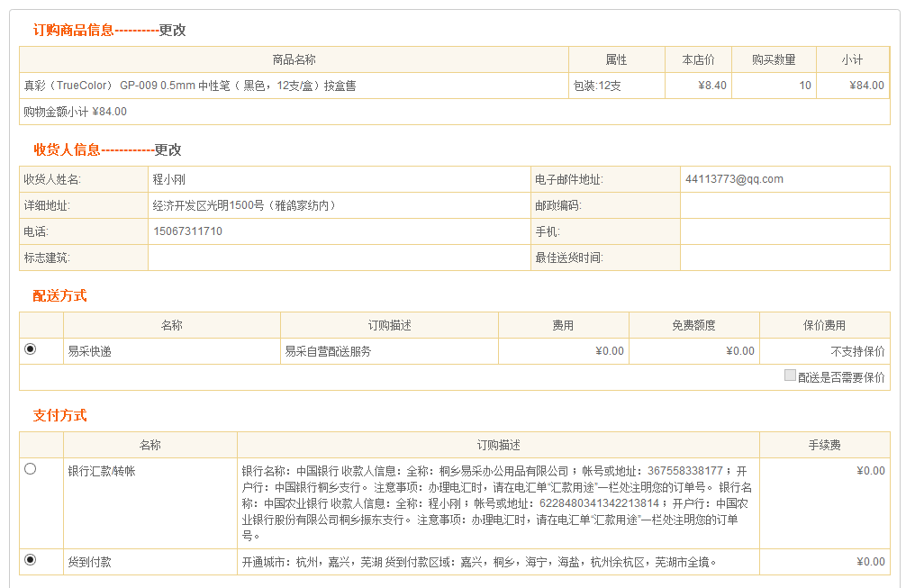Click 更改 link beside 收货人信息
This screenshot has height=588, width=906.
[x=168, y=149]
